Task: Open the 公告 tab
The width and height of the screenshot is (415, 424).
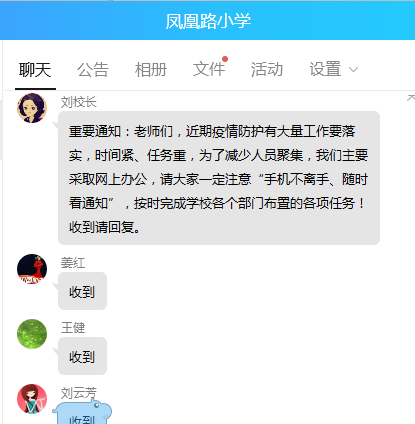Action: click(x=93, y=70)
